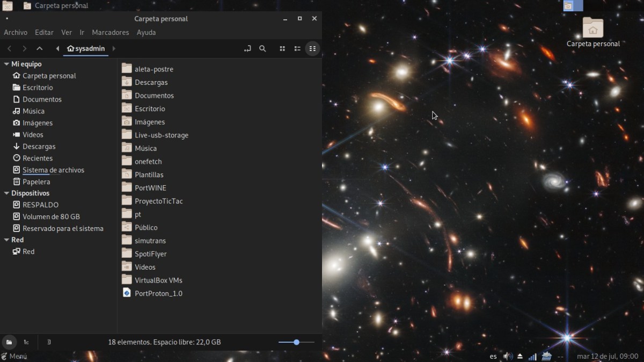Open the weather applet in the panel
The width and height of the screenshot is (644, 362).
(x=546, y=356)
